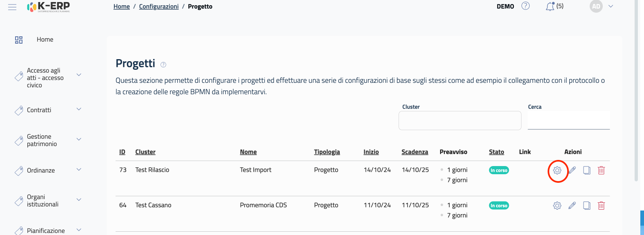Screen dimensions: 644x235
Task: Delete the Test Cassano project
Action: point(601,206)
